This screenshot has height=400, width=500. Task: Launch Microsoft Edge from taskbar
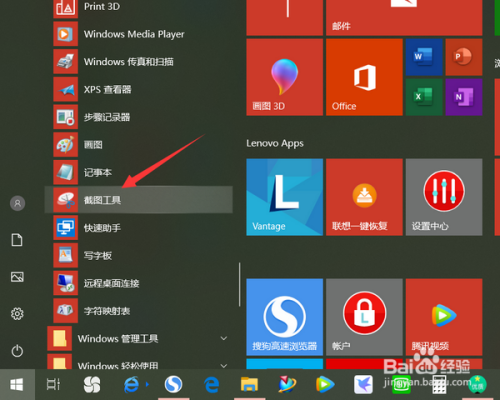[x=211, y=385]
